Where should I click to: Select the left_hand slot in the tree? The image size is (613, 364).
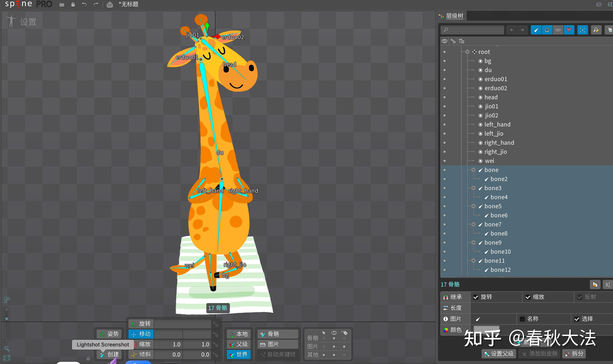coord(497,125)
